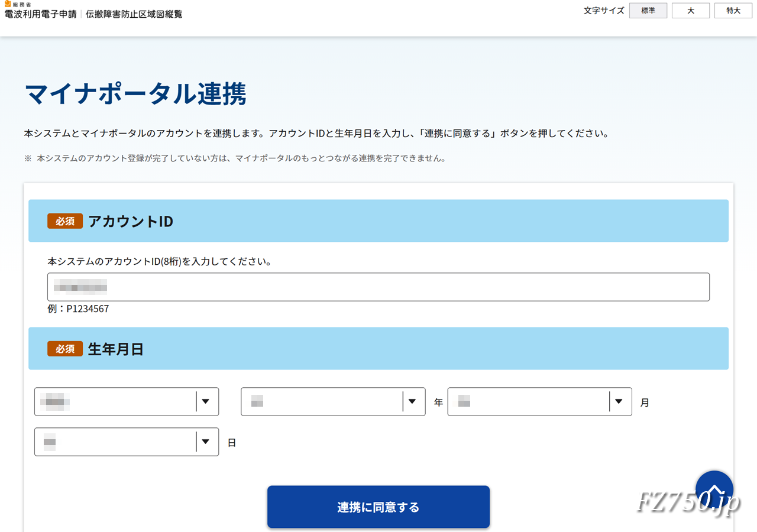The width and height of the screenshot is (757, 532).
Task: Open the birth month combo box
Action: 532,401
